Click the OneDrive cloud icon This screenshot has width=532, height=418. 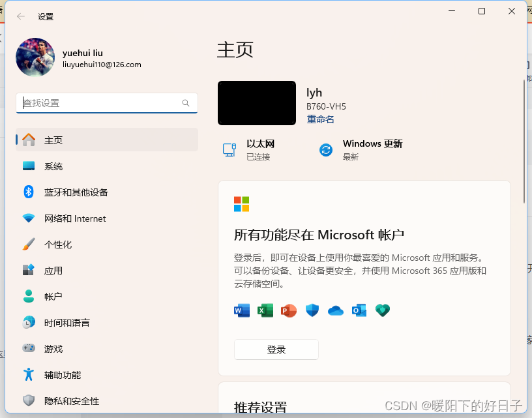336,310
